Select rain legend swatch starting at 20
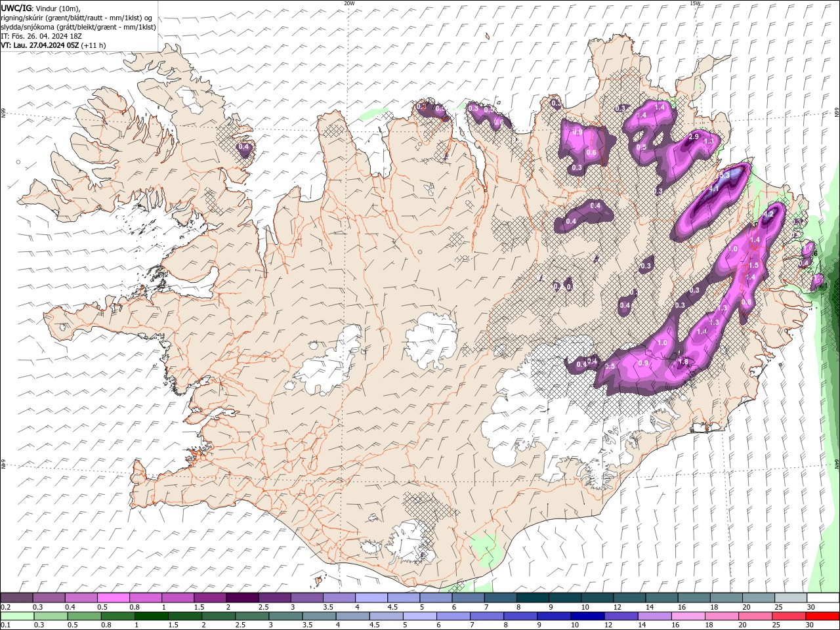Viewport: 840px width, 630px height. coord(755,616)
